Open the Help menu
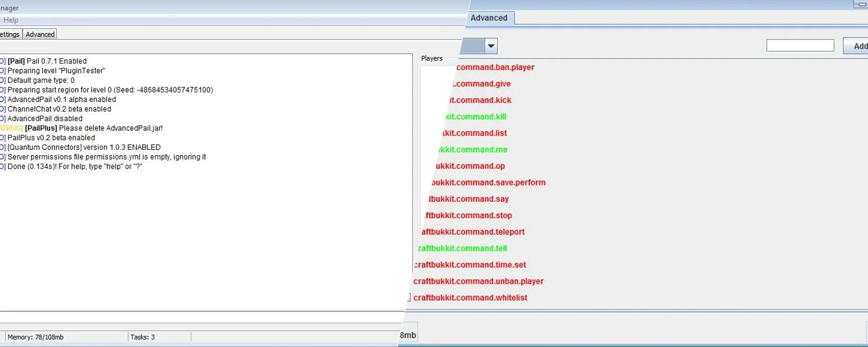The width and height of the screenshot is (868, 347). click(x=11, y=20)
